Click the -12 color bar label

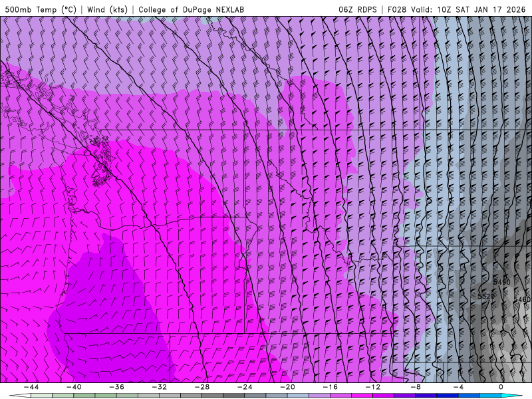pos(373,387)
